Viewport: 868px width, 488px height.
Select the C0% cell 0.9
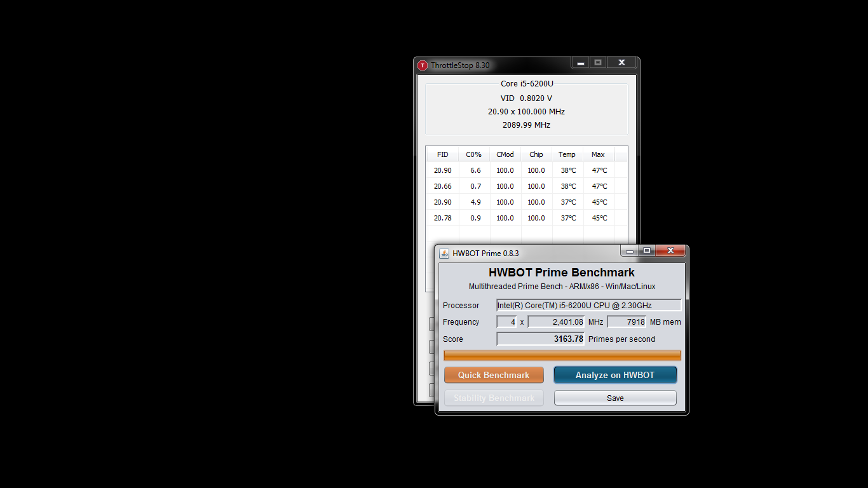coord(475,218)
